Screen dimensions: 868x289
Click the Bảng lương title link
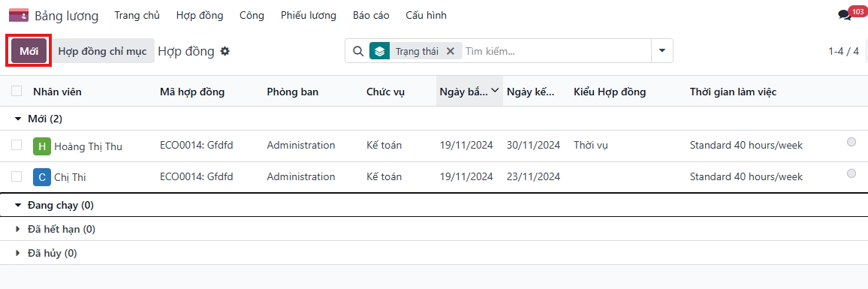(66, 16)
